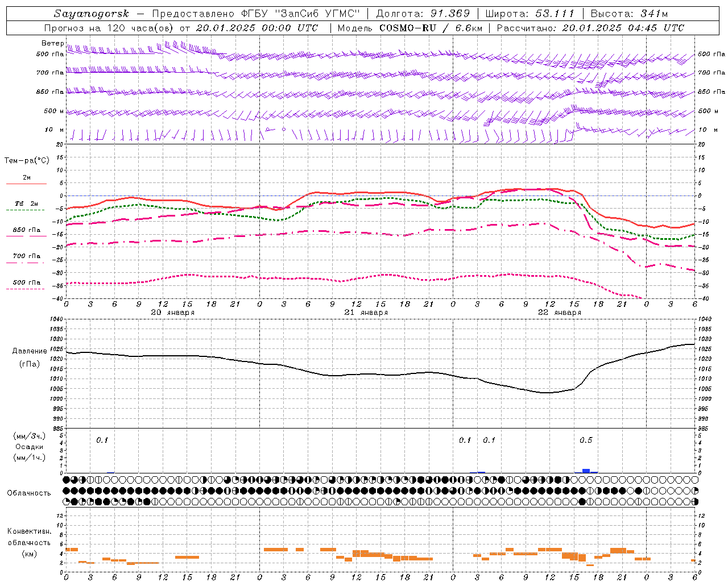Click the Прогноз на 120 часа(ов) text

[109, 28]
